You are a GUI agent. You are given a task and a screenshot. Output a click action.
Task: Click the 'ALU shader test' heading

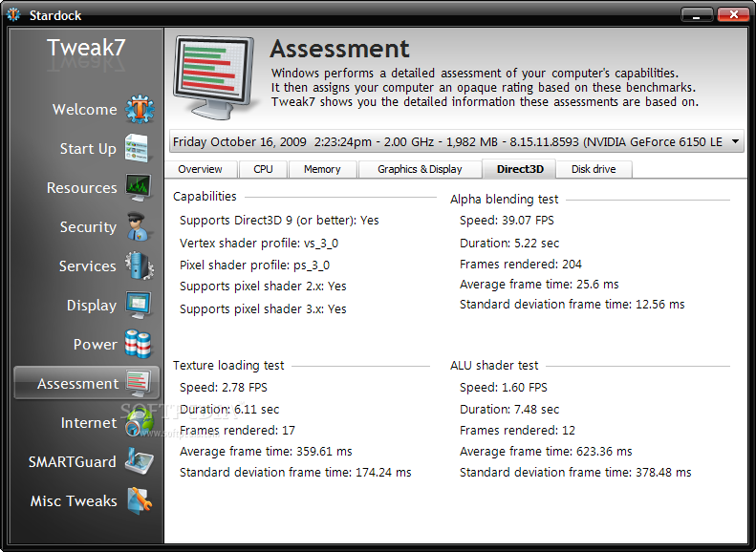(x=494, y=366)
